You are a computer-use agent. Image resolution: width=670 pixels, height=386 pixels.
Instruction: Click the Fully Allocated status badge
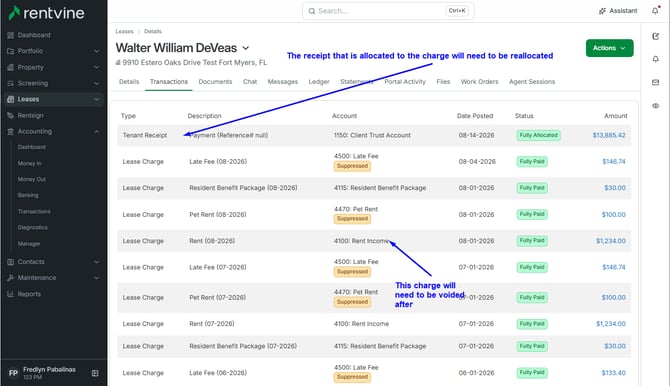coord(538,136)
